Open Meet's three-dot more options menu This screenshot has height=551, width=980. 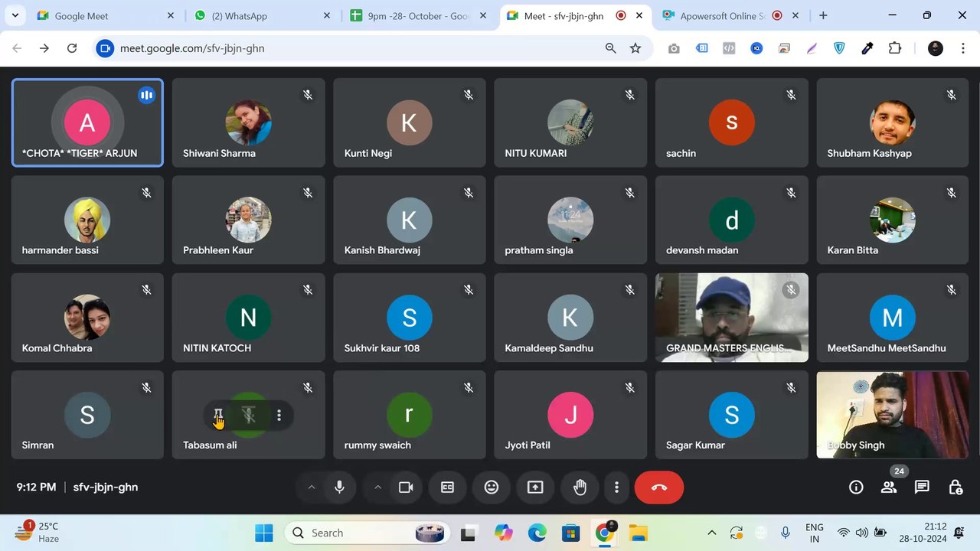[x=616, y=487]
